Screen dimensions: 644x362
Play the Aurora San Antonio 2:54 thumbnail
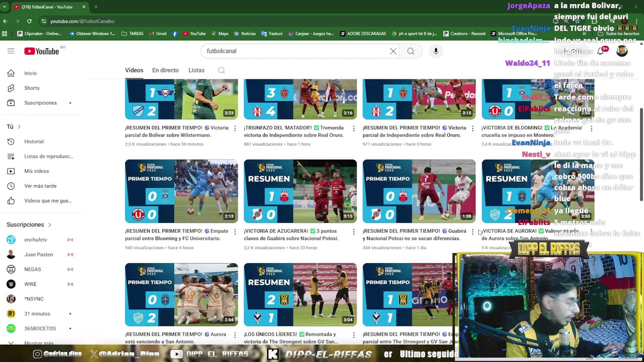coord(181,295)
